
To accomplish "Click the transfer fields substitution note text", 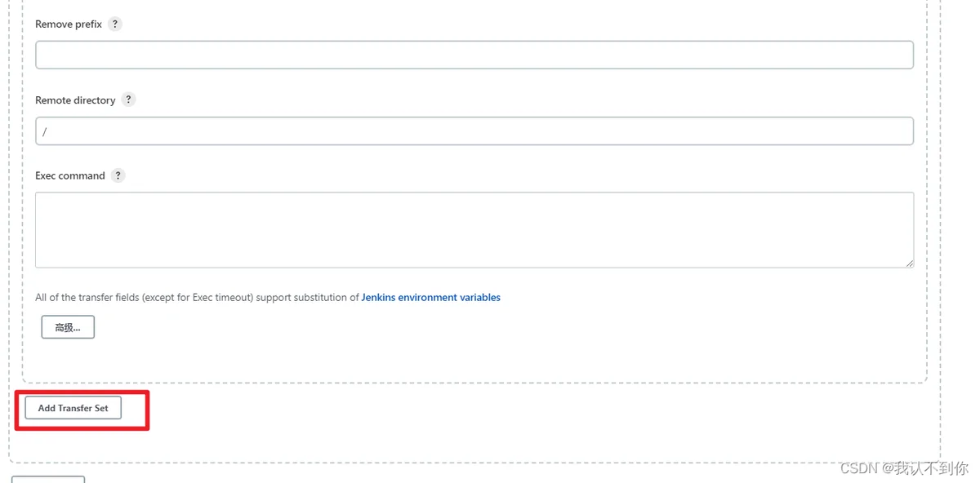I will [x=197, y=298].
